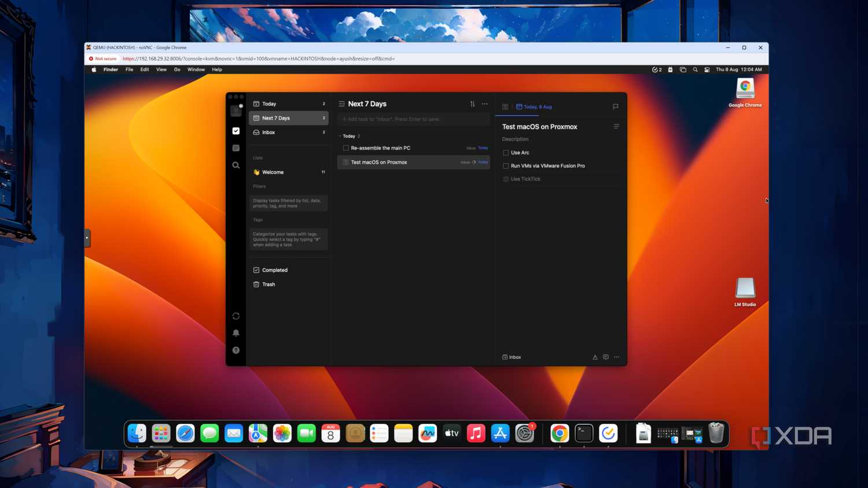Click the Sync icon in TickTick's left rail
Screen dimensions: 868x488
[x=236, y=316]
